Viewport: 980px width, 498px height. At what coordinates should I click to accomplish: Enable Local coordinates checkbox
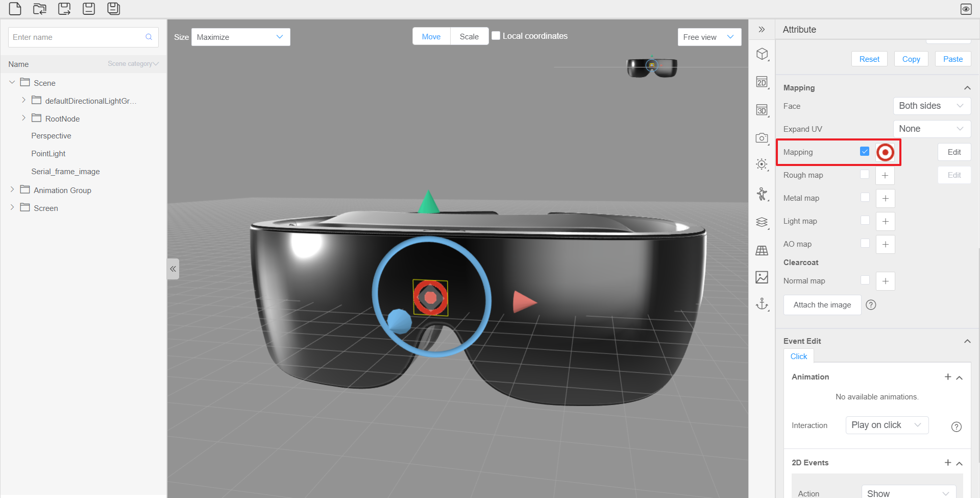(496, 36)
